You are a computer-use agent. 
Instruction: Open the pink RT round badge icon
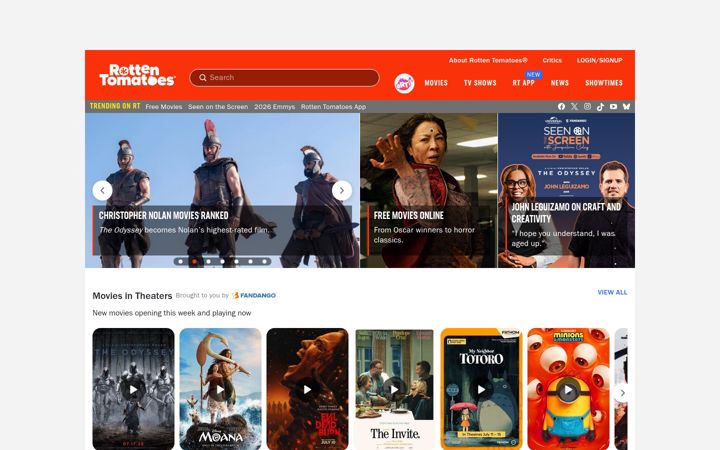pyautogui.click(x=404, y=83)
